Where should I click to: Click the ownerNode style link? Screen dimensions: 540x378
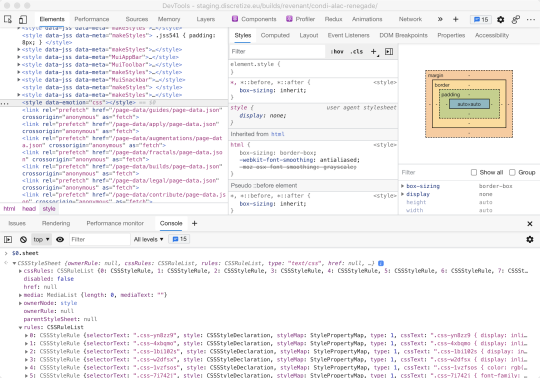pyautogui.click(x=69, y=303)
